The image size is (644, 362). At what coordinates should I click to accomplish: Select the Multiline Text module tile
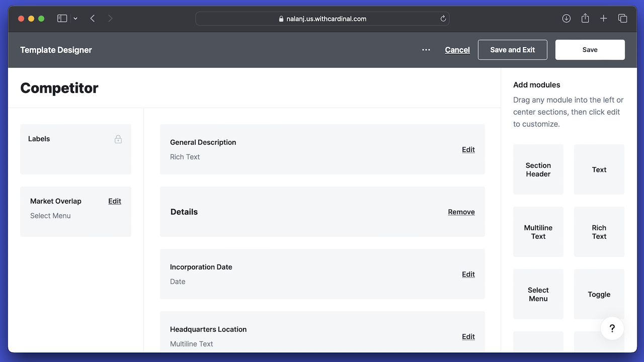538,232
